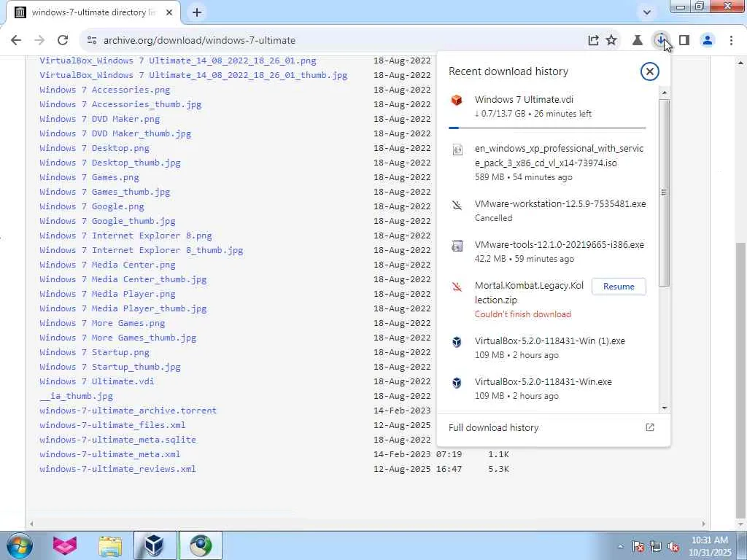Click the VDI download progress bar
The width and height of the screenshot is (747, 560).
(547, 128)
